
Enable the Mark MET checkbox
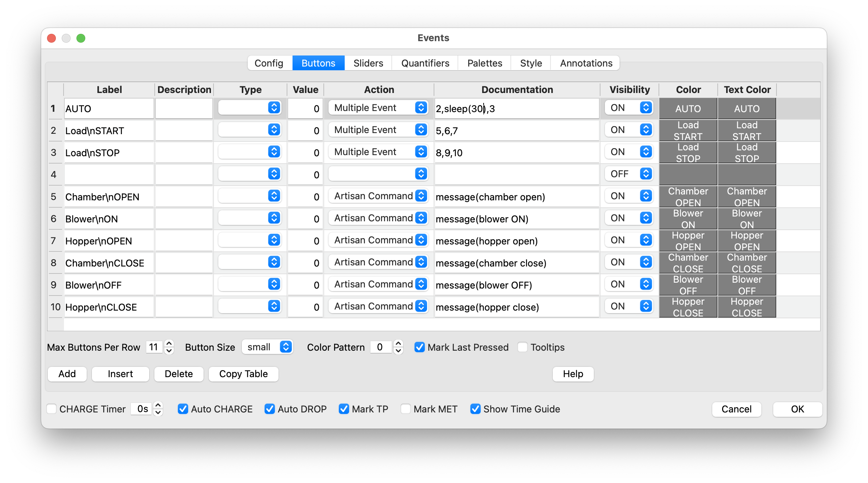[405, 409]
